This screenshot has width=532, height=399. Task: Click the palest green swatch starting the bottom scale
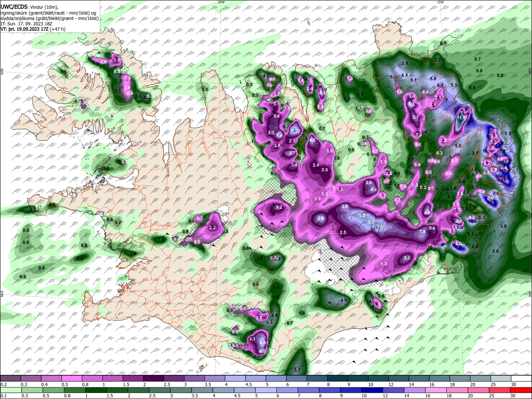(x=11, y=390)
